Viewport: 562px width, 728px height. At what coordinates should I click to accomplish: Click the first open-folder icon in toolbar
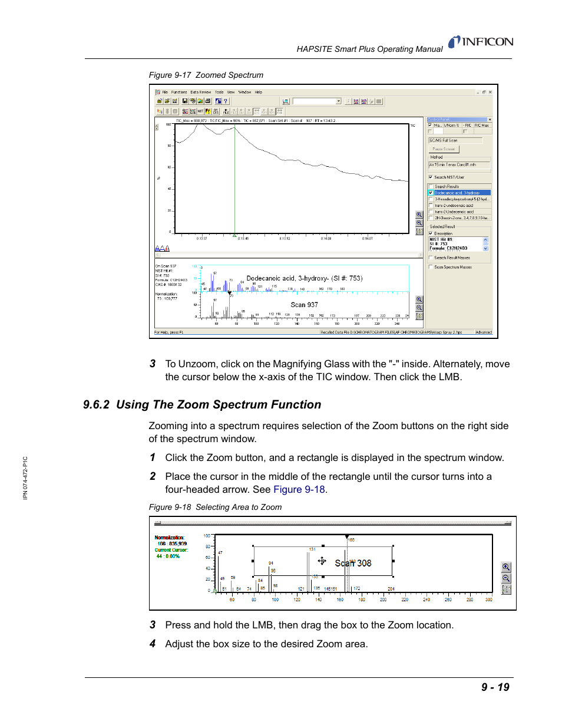[159, 101]
